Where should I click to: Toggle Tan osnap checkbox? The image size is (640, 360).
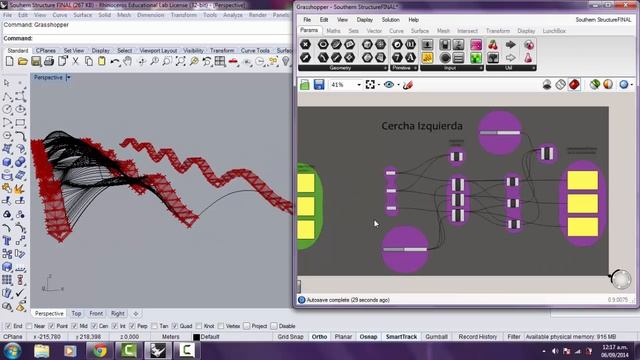point(154,326)
